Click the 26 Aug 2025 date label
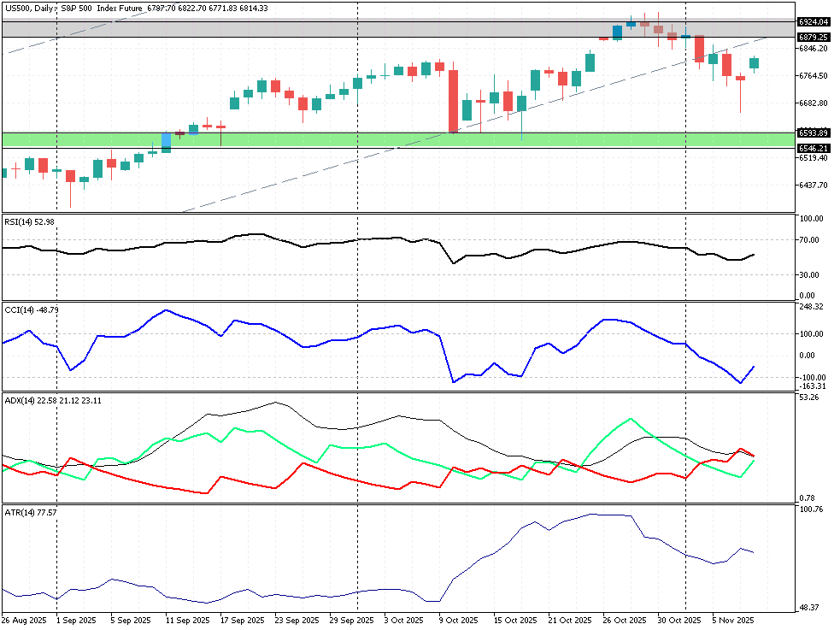Image resolution: width=840 pixels, height=630 pixels. 23,620
